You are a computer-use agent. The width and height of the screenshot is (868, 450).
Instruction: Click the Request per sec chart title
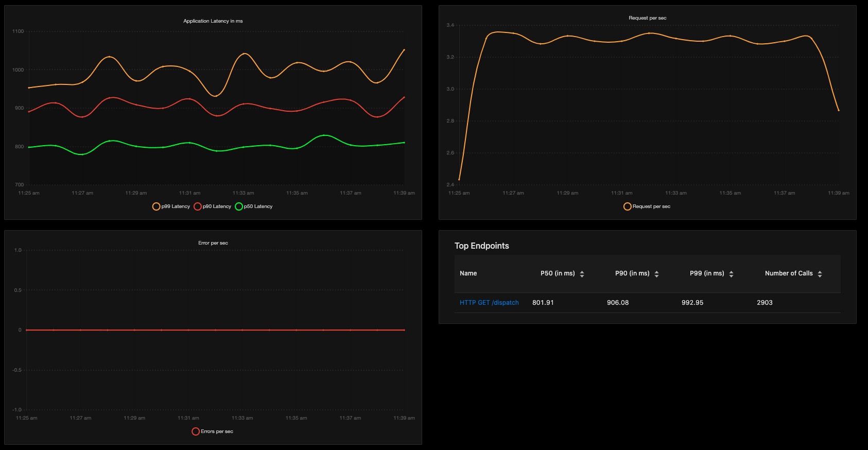(x=648, y=18)
